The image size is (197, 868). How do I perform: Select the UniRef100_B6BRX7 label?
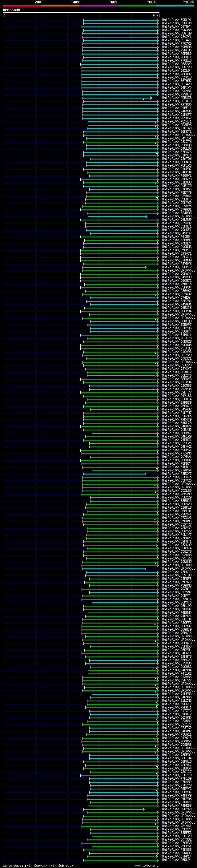tap(176, 433)
